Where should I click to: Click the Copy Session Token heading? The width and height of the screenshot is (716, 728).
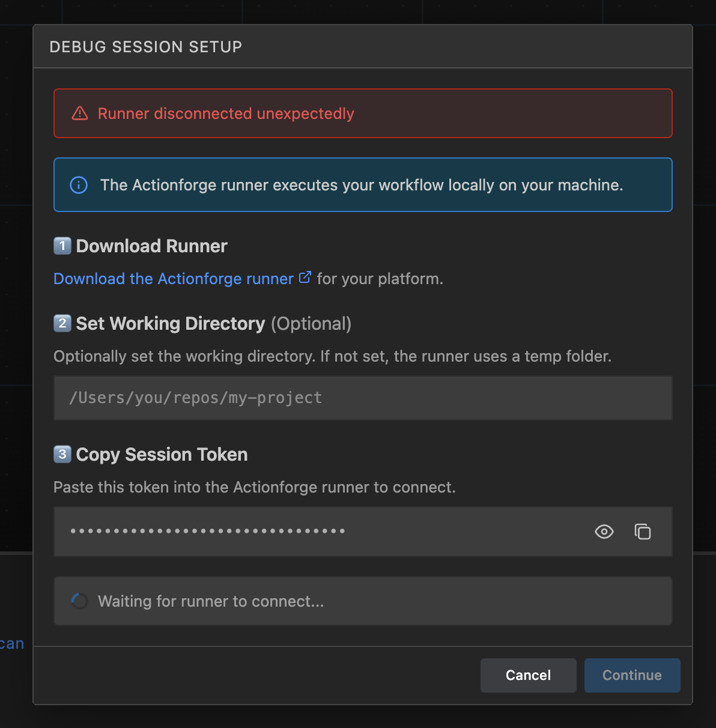tap(162, 454)
